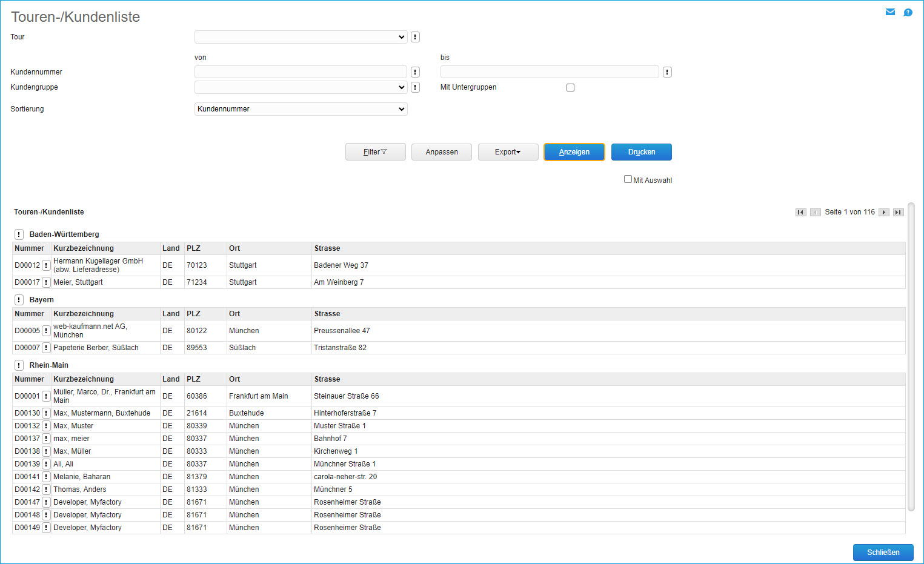Screen dimensions: 924x564
Task: Click the Drucken button
Action: pos(642,152)
